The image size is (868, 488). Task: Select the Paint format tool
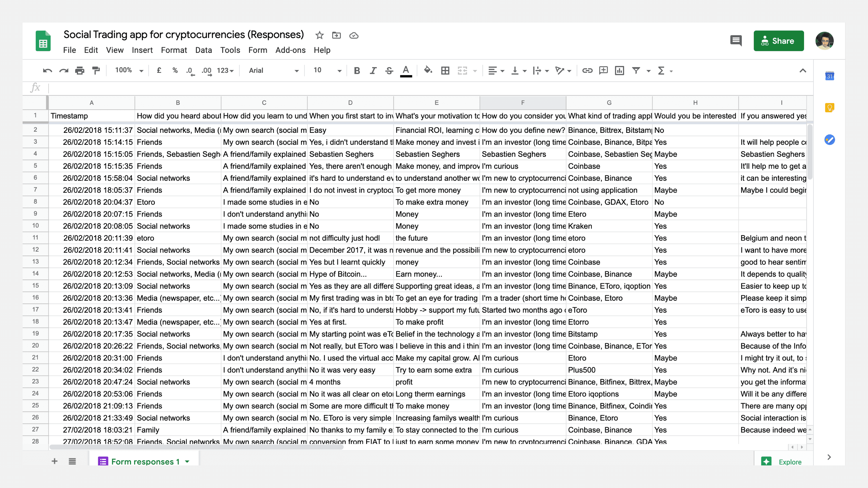click(x=96, y=71)
